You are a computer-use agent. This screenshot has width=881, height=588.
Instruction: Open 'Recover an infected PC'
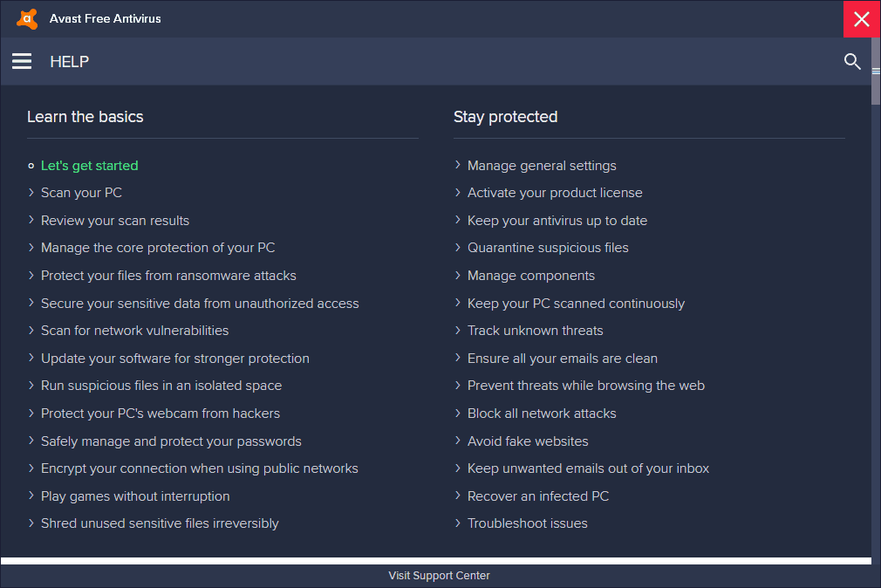[x=538, y=496]
